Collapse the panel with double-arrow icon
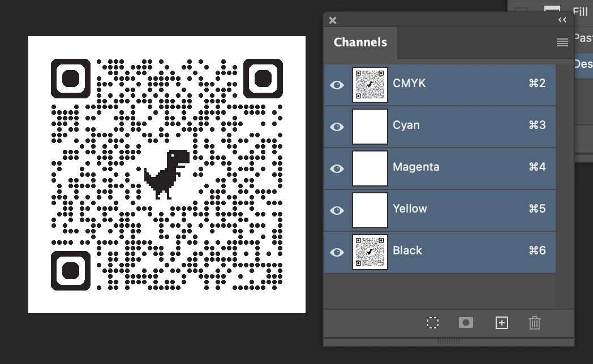Screen dimensions: 593x364 (562, 20)
